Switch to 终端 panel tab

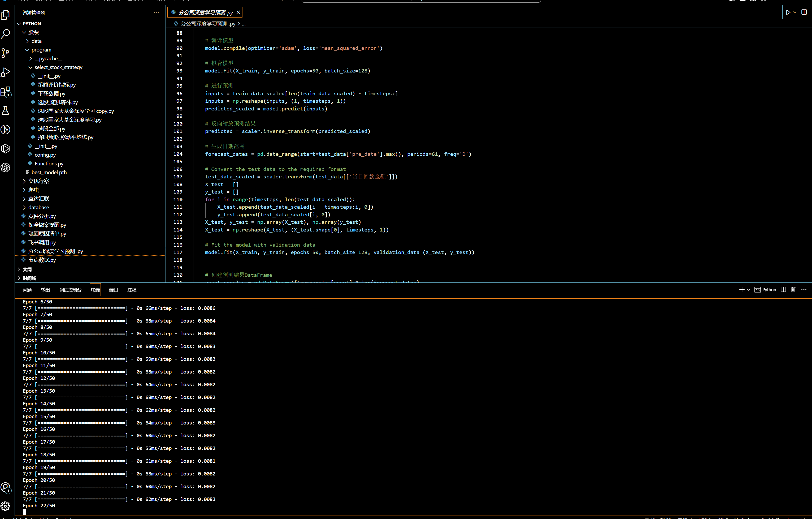(95, 290)
